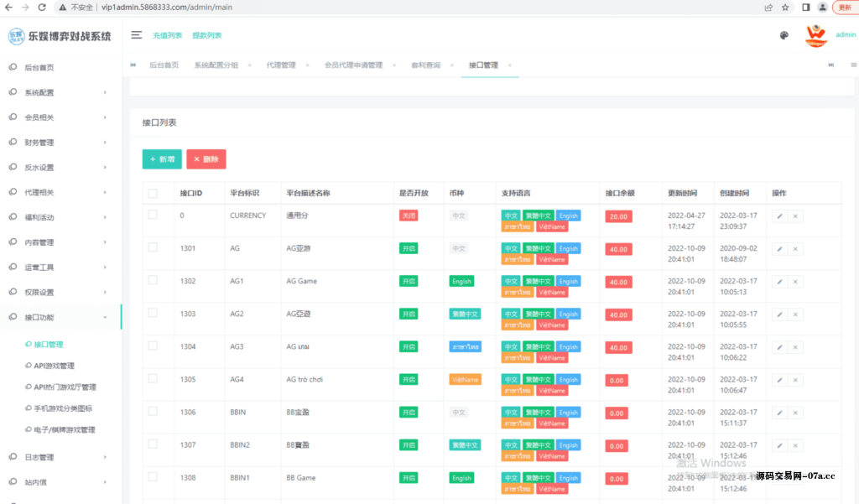Click the edit pencil for AG亚游 row
Viewport: 859px width, 504px height.
click(779, 248)
